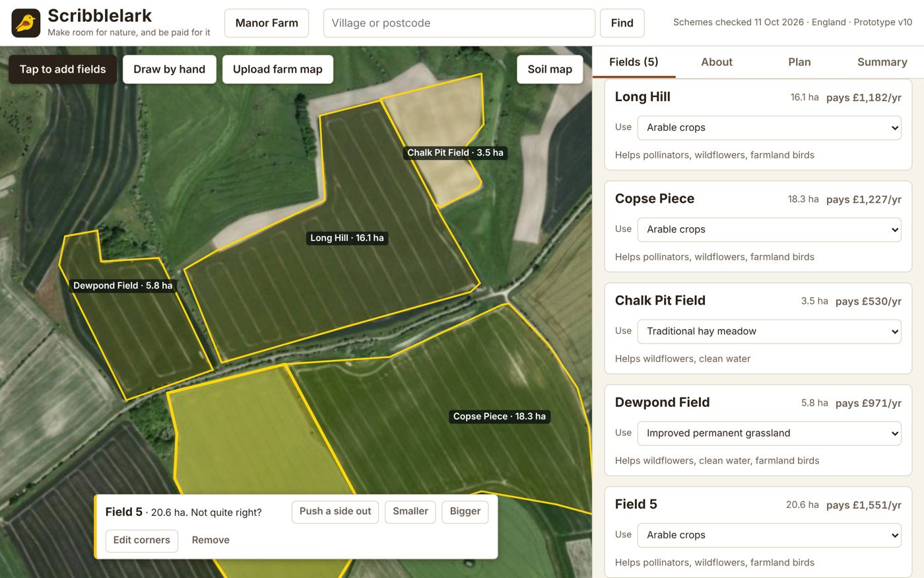This screenshot has width=924, height=578.
Task: Select the Long Hill field card title
Action: point(643,96)
